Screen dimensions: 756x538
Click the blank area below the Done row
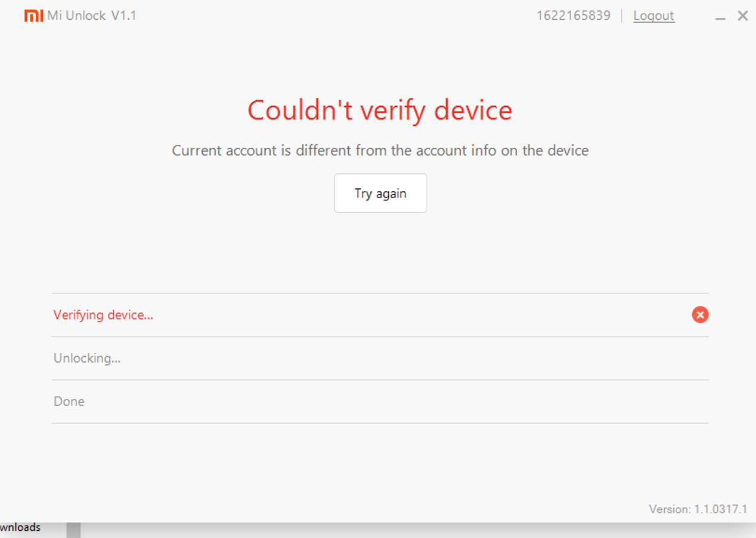click(x=380, y=459)
